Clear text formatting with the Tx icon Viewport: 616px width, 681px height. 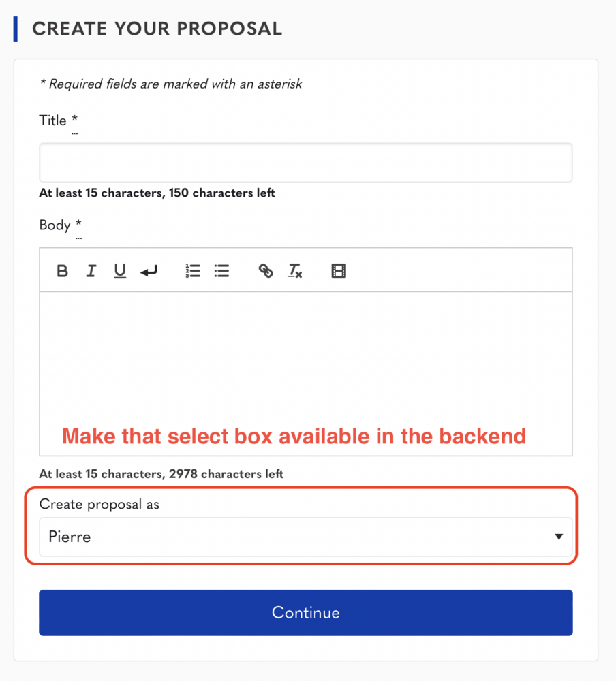[294, 271]
